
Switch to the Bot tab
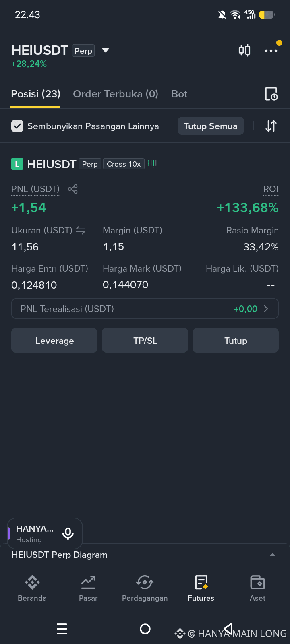(x=179, y=94)
